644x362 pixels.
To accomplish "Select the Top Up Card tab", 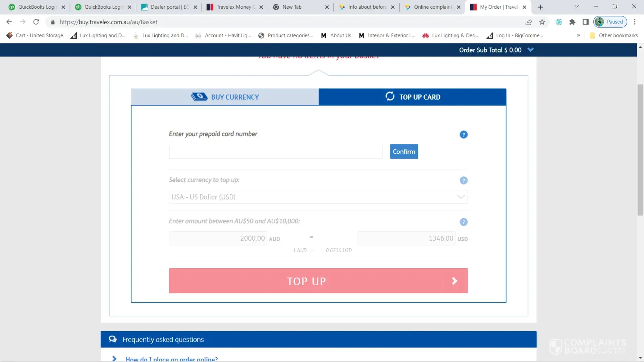I will click(x=412, y=97).
